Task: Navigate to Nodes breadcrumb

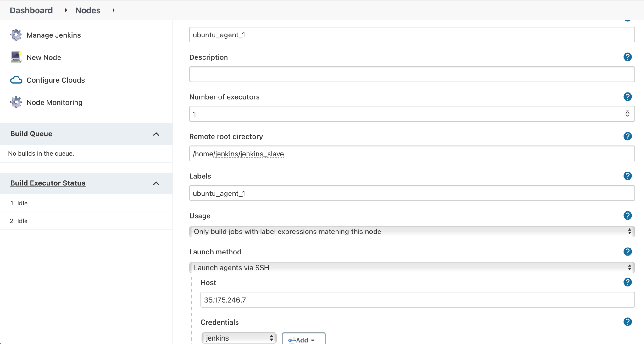Action: [x=87, y=10]
